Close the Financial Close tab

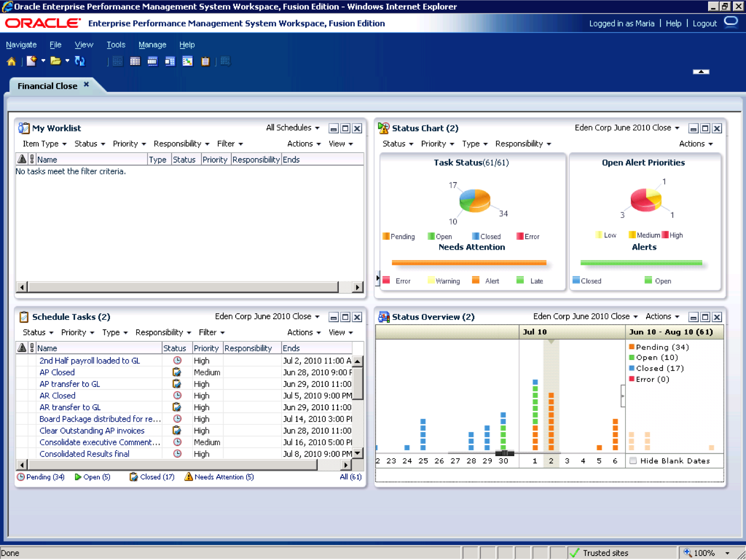(x=86, y=85)
